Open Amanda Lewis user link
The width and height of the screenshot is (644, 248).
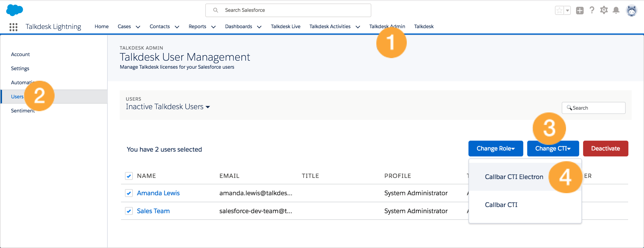[158, 193]
